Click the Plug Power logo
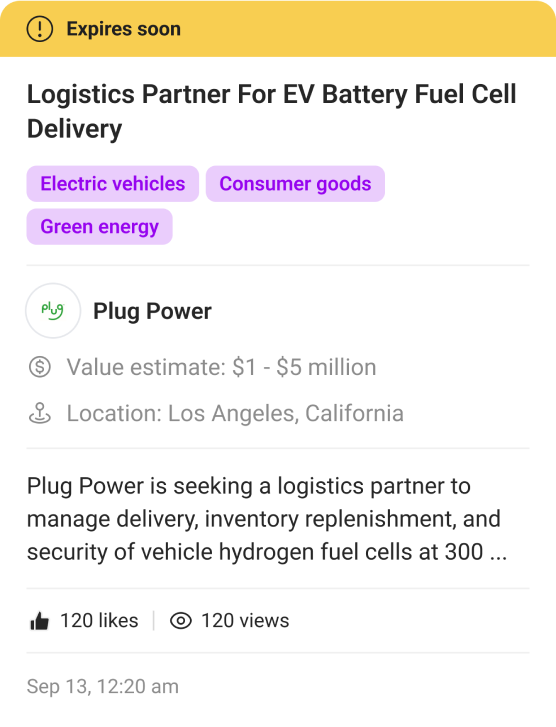556x727 pixels. (x=53, y=311)
